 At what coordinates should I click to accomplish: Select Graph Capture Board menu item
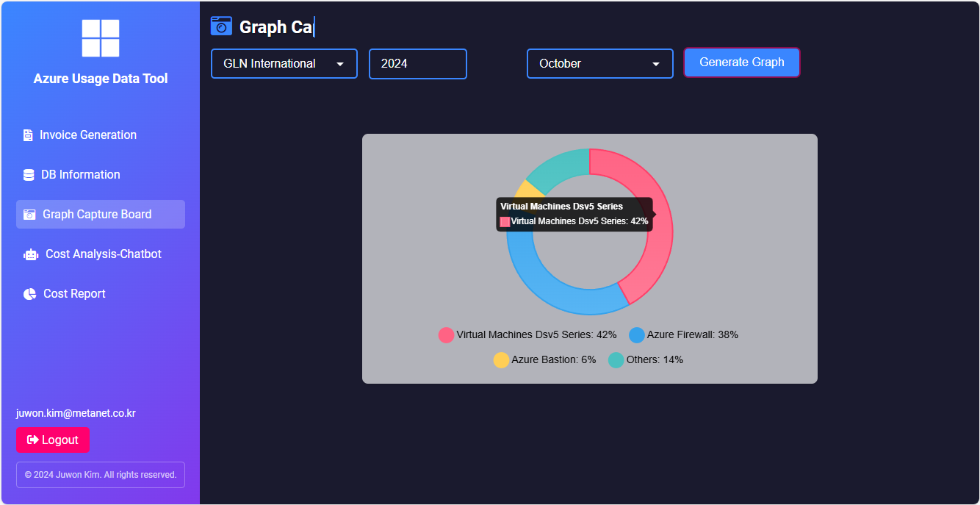point(101,215)
